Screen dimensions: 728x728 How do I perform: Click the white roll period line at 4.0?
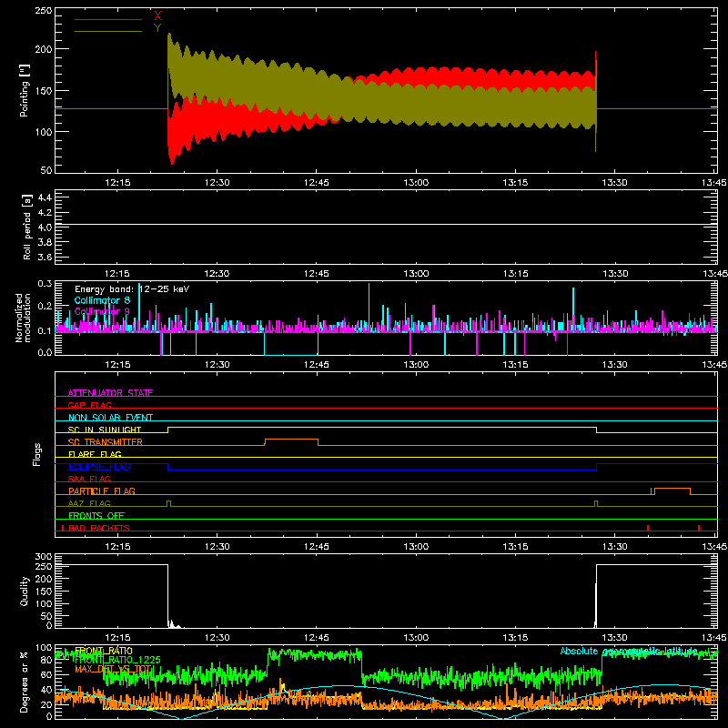tap(386, 225)
